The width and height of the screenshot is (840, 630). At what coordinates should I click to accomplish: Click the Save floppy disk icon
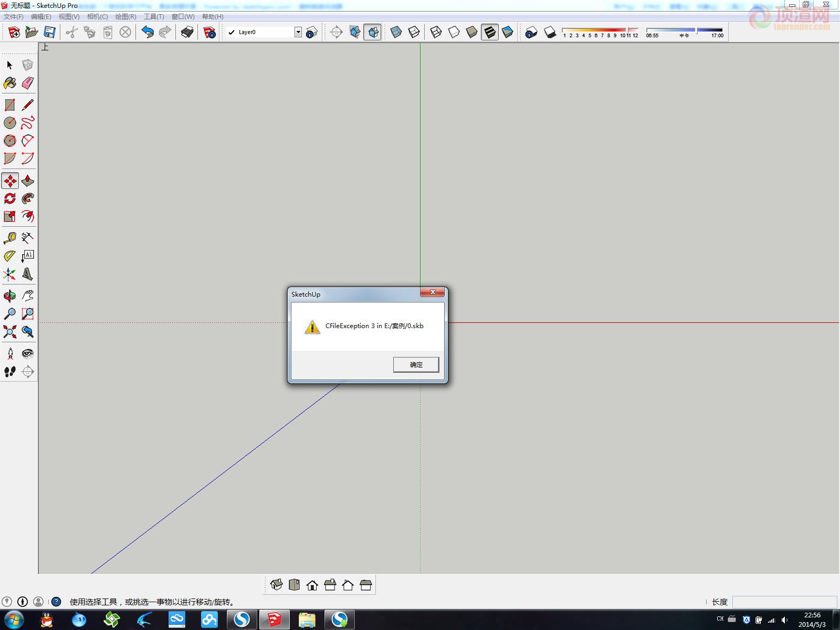point(49,33)
